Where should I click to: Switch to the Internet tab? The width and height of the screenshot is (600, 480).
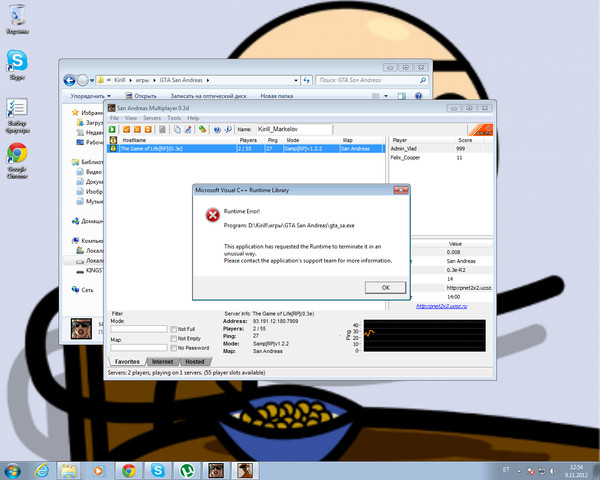point(163,361)
